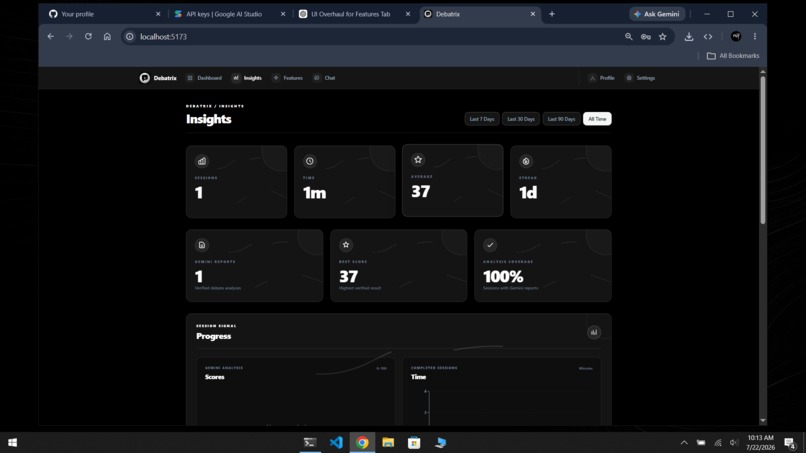Screen dimensions: 806x453
Task: Open the taskbar volume control
Action: 734,443
